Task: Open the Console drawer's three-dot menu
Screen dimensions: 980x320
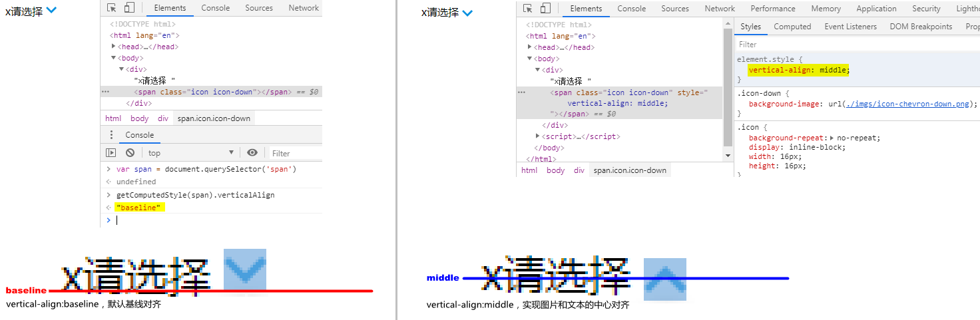Action: point(111,135)
